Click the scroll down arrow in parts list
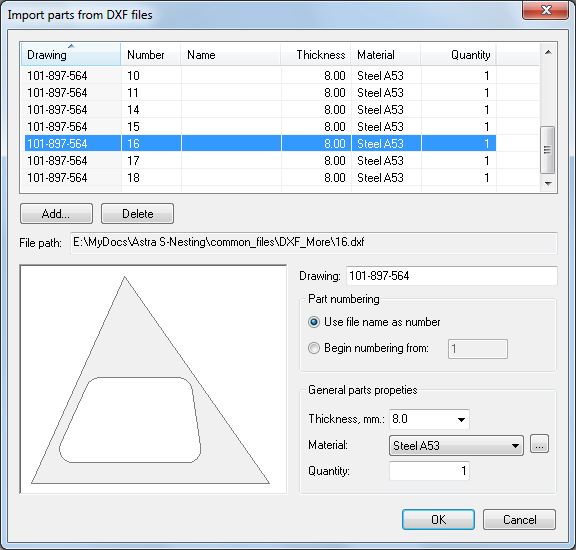Screen dimensions: 576x550 point(548,183)
